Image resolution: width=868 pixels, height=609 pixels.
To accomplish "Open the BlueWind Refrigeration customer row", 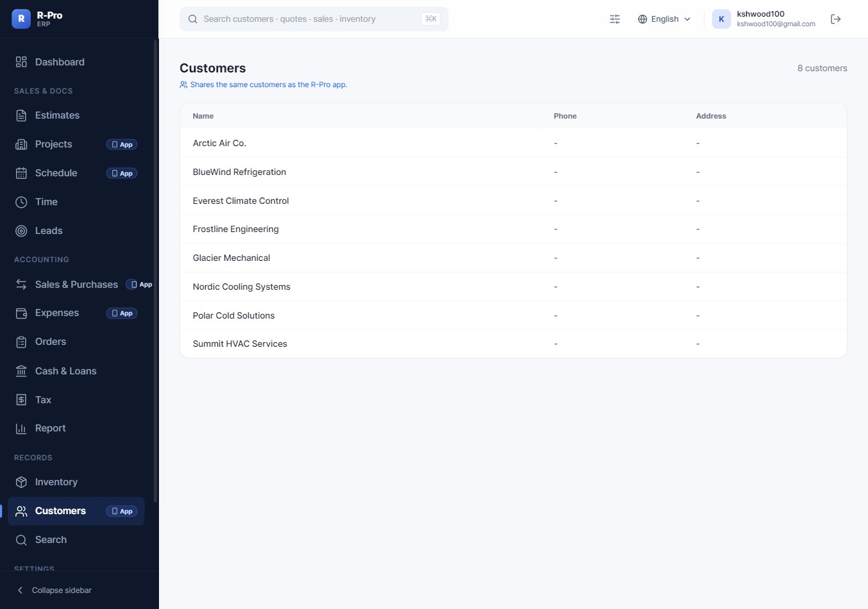I will click(x=513, y=172).
